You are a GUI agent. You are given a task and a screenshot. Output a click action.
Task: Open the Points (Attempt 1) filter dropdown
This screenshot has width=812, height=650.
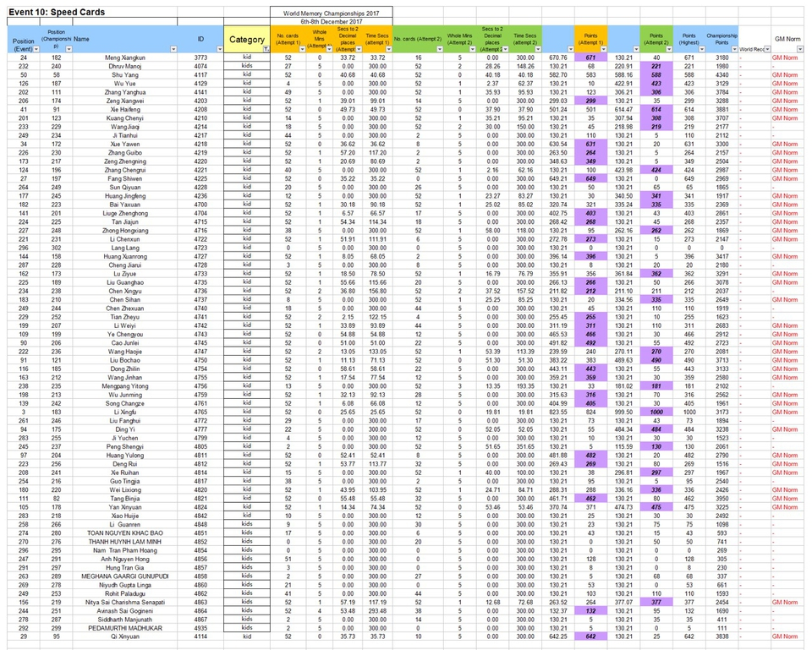coord(603,49)
